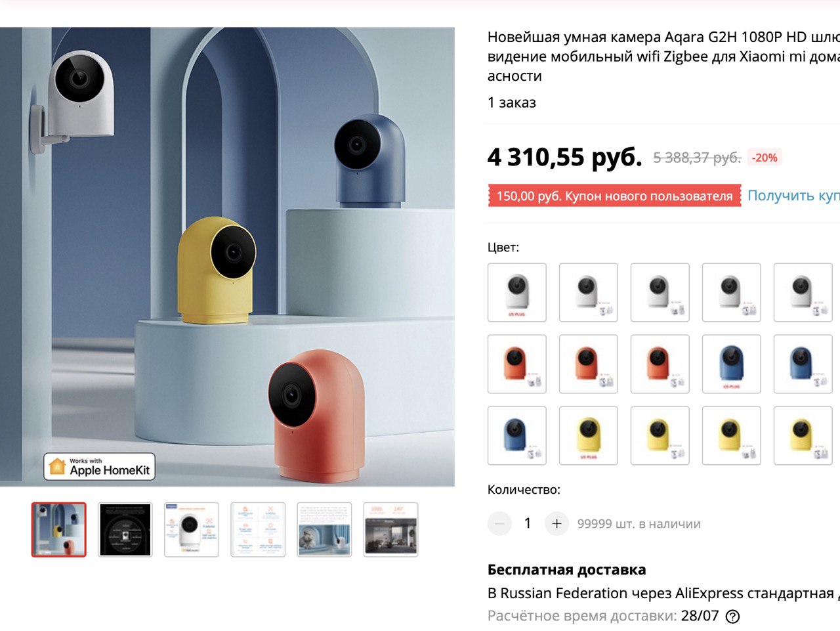Show the black background product thumbnail
Viewport: 840px width, 631px height.
click(125, 530)
